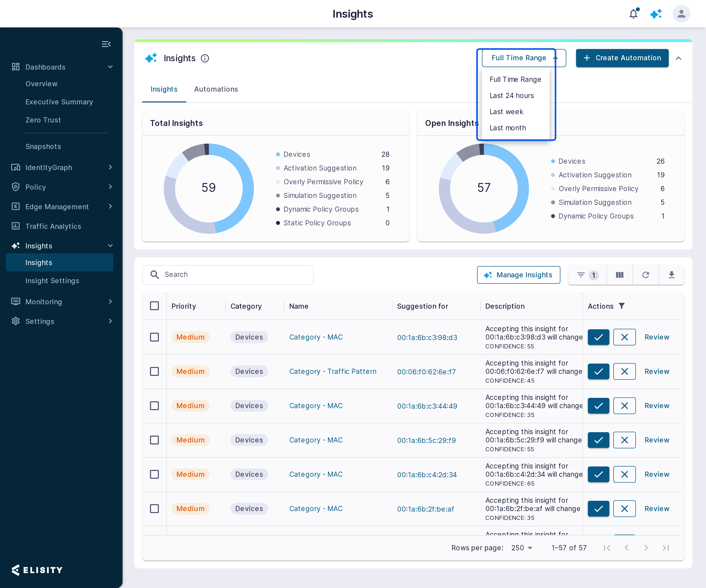Switch to the Automations tab
This screenshot has width=706, height=588.
point(216,89)
